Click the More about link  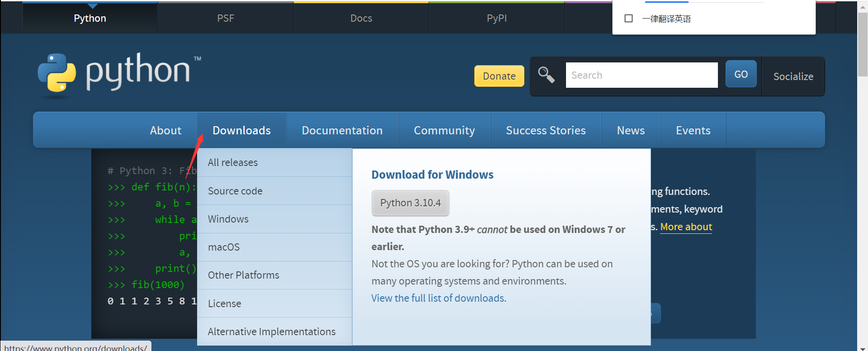686,227
